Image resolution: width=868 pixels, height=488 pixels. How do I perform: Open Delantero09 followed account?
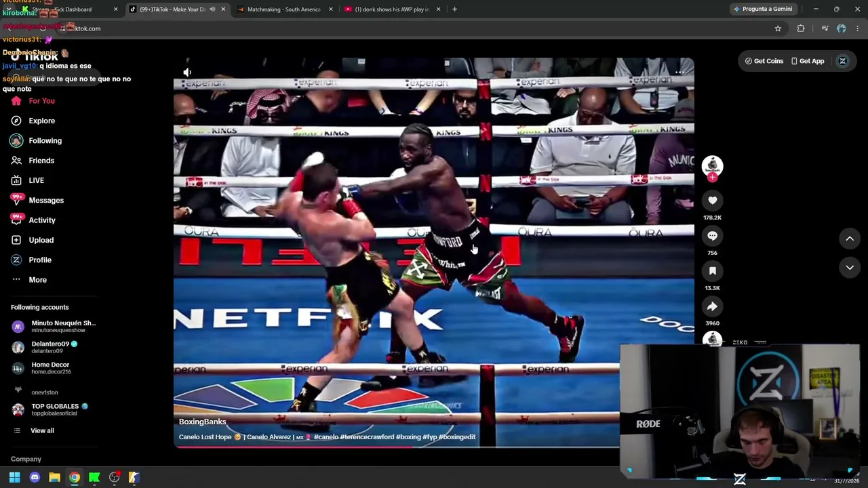45,347
